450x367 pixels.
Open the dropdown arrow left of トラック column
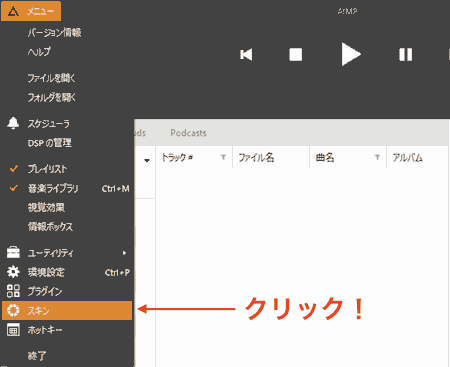coord(147,160)
